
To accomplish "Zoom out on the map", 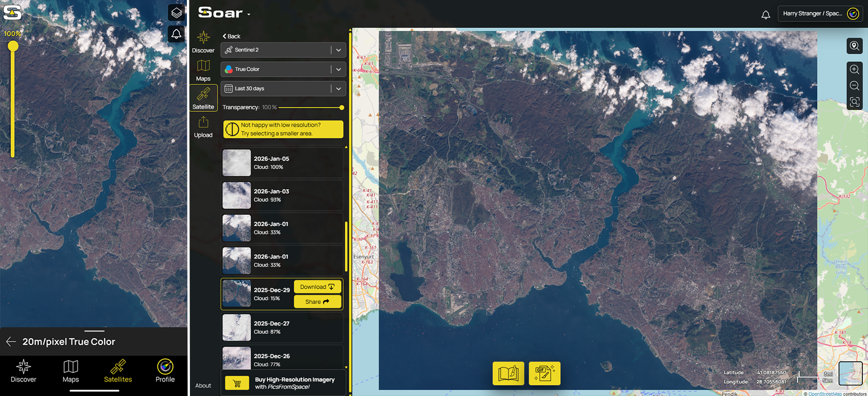I will 854,86.
